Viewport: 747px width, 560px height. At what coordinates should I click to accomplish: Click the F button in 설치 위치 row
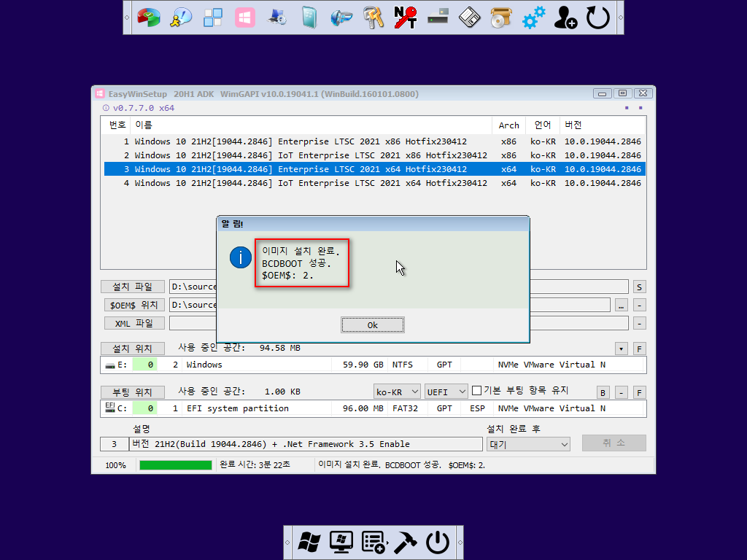point(639,349)
